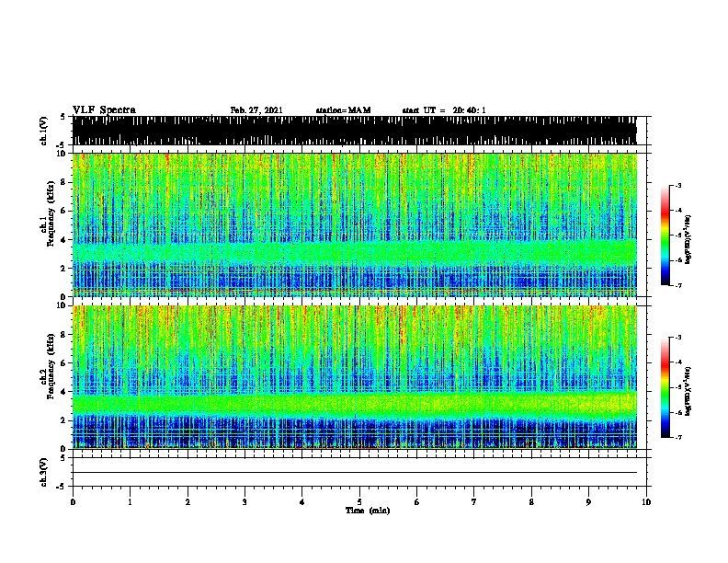
Task: Click the -7 label on ch.2 color scale
Action: tap(677, 437)
